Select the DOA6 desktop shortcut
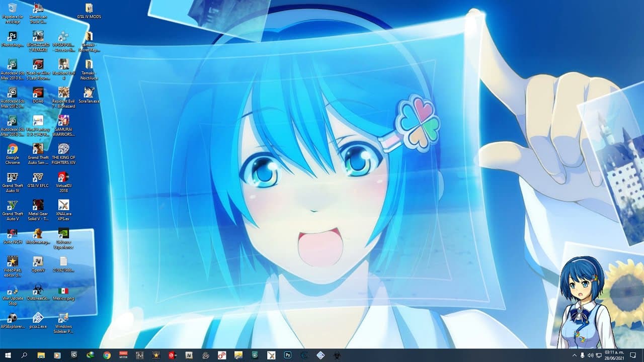 tap(38, 96)
